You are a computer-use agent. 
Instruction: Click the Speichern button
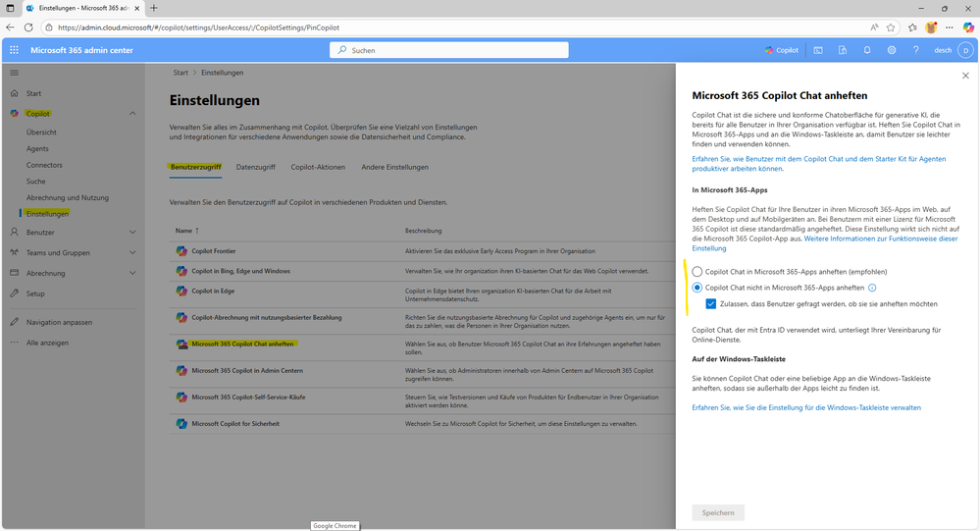[x=718, y=513]
